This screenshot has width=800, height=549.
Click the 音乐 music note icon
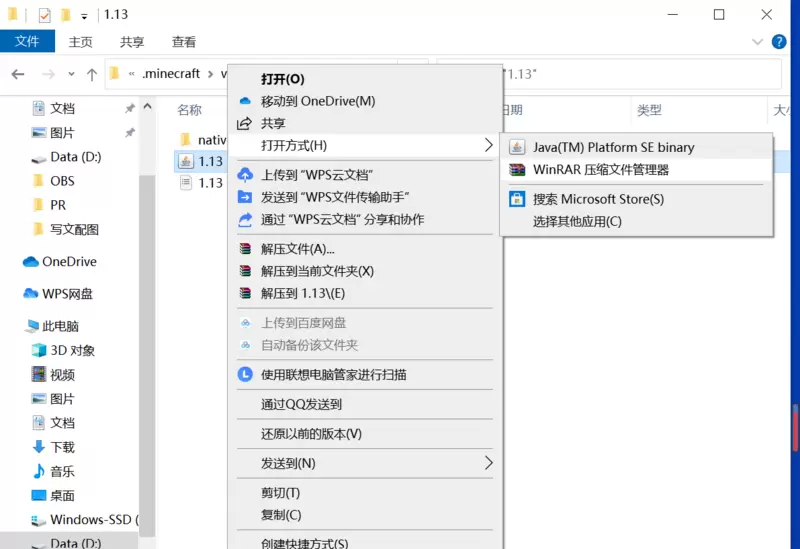[39, 471]
